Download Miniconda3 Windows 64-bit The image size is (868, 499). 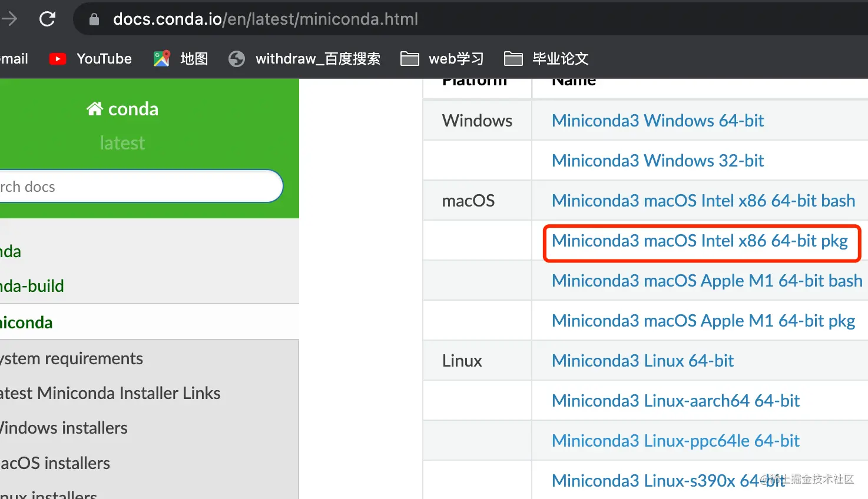[x=657, y=121]
